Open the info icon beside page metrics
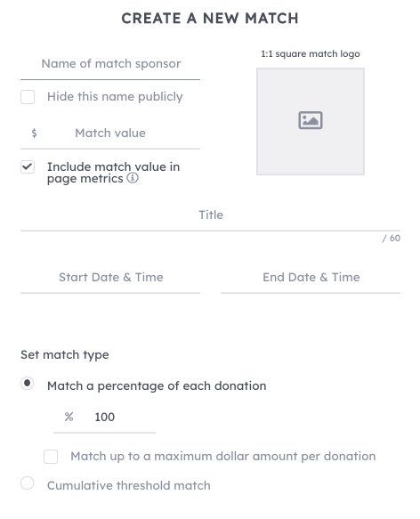420x519 pixels. 133,178
